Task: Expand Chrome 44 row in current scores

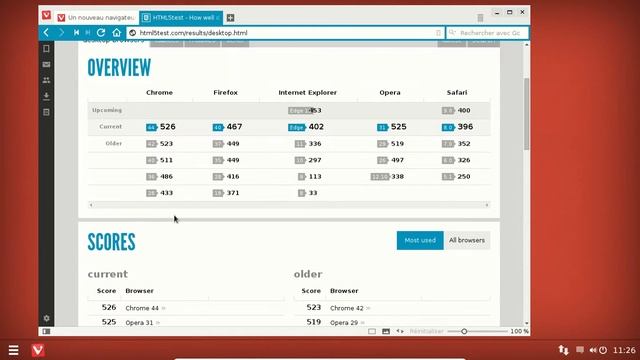Action: (164, 308)
